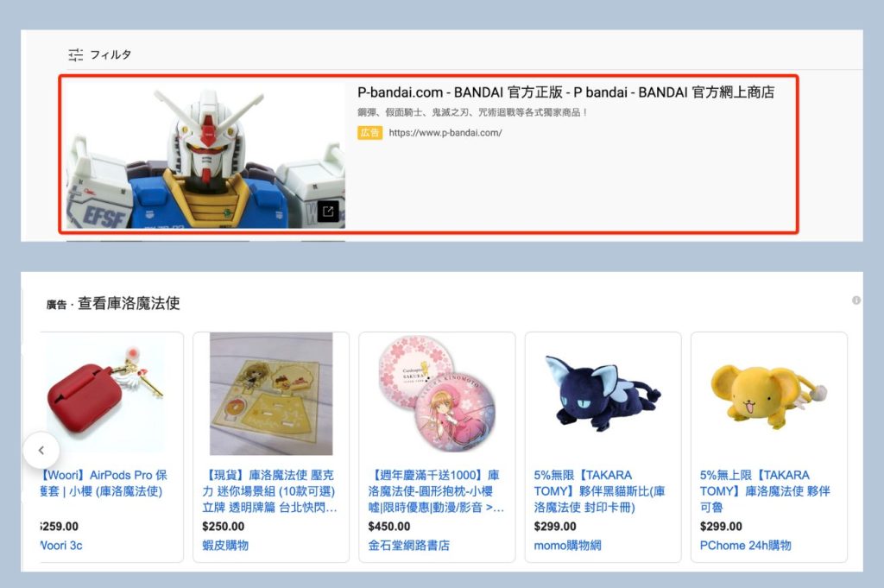Click the ad info icon at right

856,300
